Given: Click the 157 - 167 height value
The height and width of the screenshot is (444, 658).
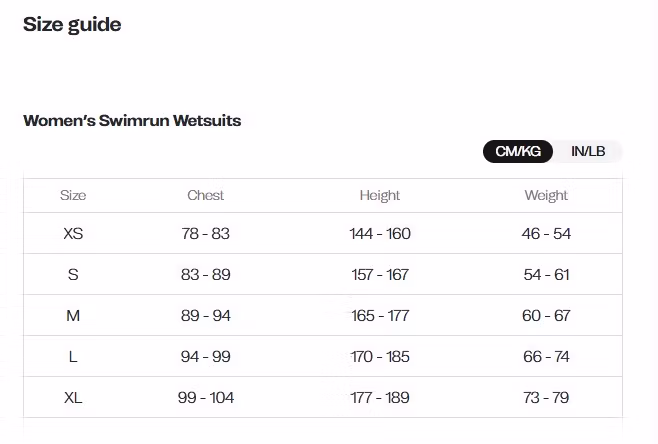Looking at the screenshot, I should click(380, 275).
